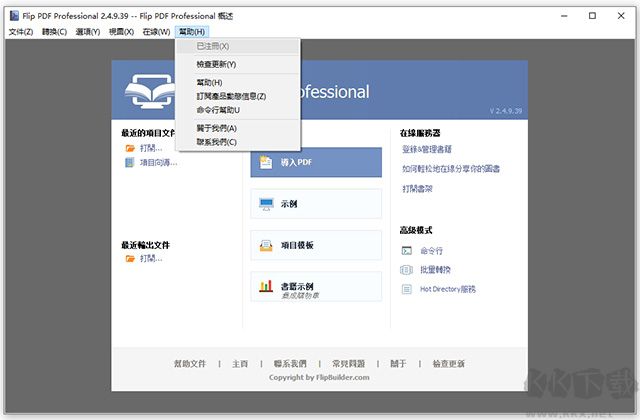Click the V 2.4.9.39 version text
Image resolution: width=640 pixels, height=420 pixels.
(506, 111)
